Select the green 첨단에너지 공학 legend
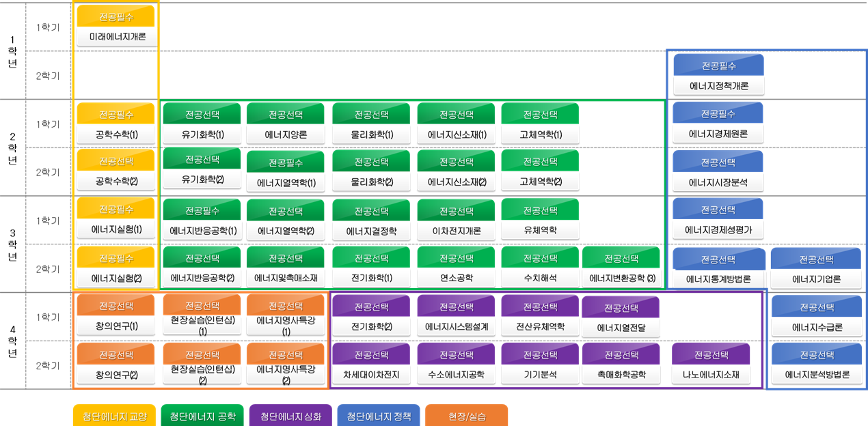Screen dimensions: 868x426 (202, 416)
